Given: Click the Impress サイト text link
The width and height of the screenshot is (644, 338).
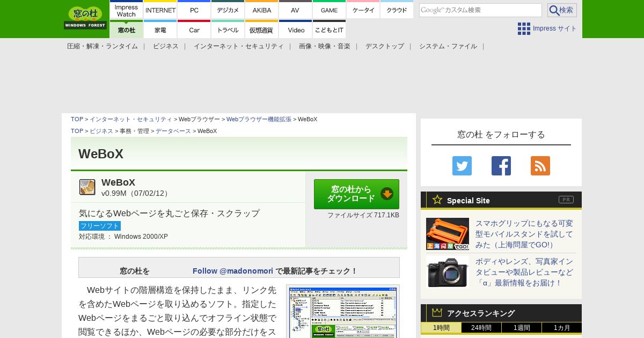Looking at the screenshot, I should pyautogui.click(x=555, y=28).
